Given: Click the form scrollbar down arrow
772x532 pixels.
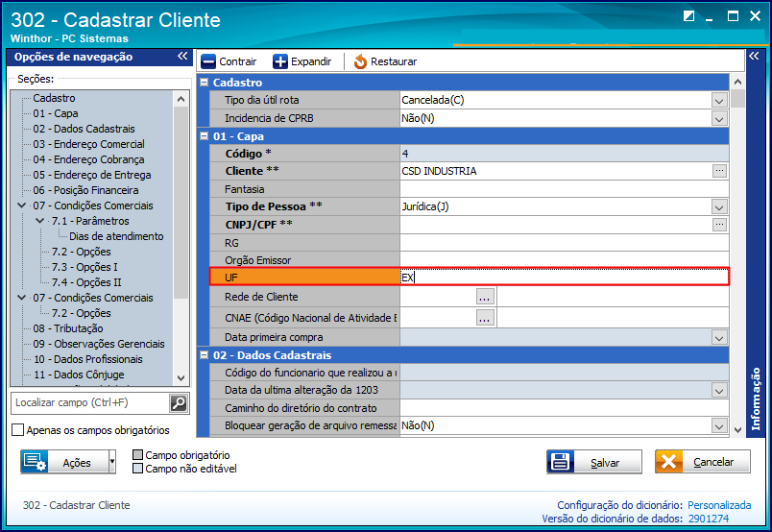Looking at the screenshot, I should click(x=737, y=429).
